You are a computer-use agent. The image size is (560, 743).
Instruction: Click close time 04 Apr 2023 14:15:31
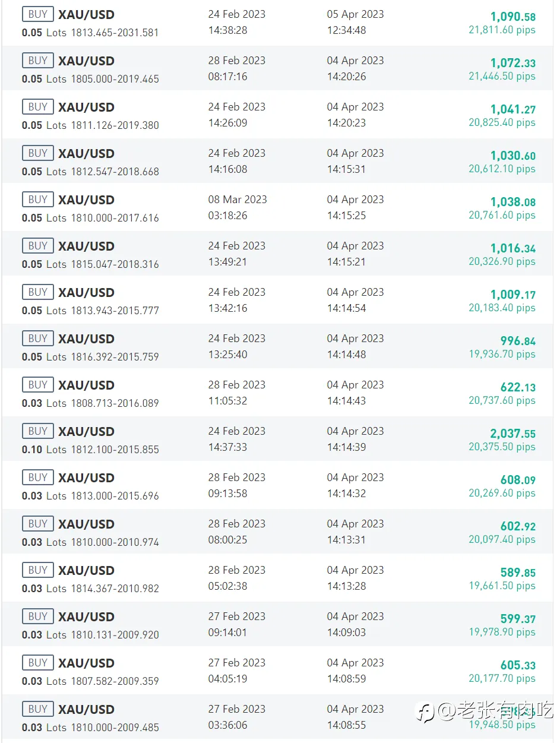click(355, 161)
